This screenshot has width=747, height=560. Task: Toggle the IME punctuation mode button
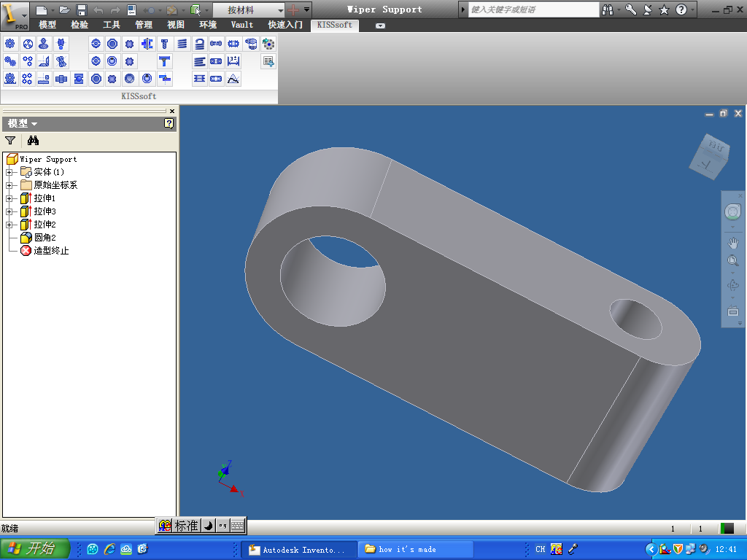coord(222,526)
